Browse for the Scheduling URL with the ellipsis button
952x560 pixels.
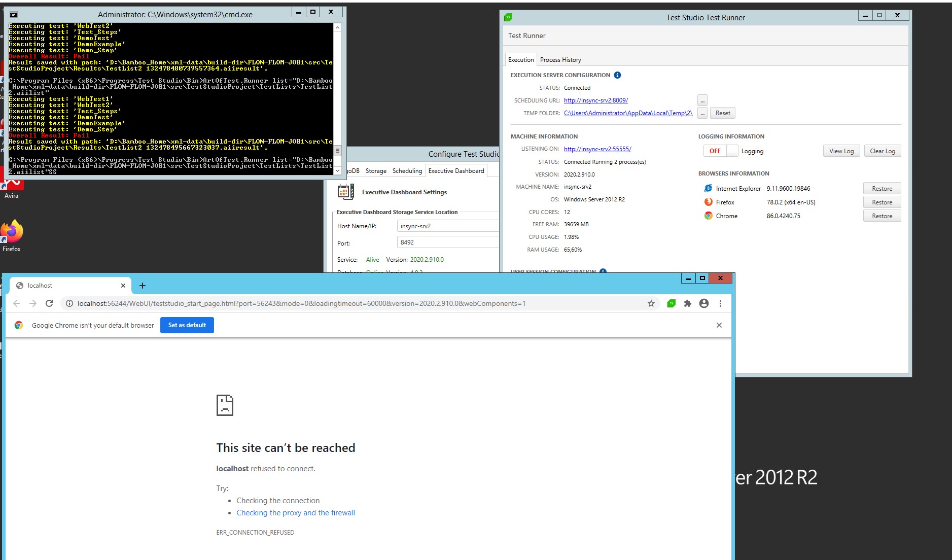[x=702, y=100]
